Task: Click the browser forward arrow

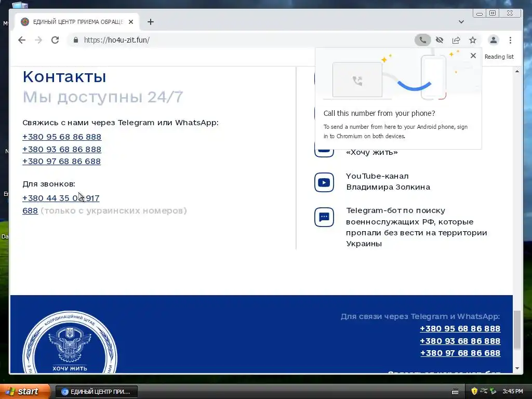Action: click(x=38, y=40)
